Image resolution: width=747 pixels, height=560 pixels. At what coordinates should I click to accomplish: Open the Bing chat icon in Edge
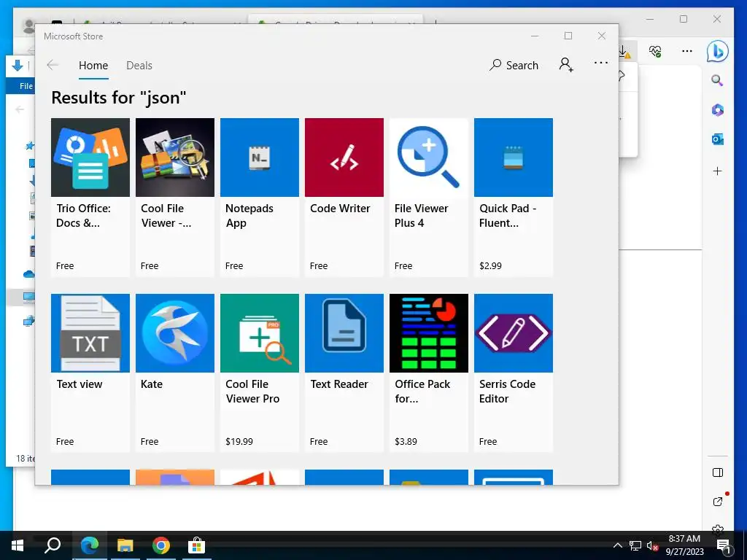coord(718,51)
